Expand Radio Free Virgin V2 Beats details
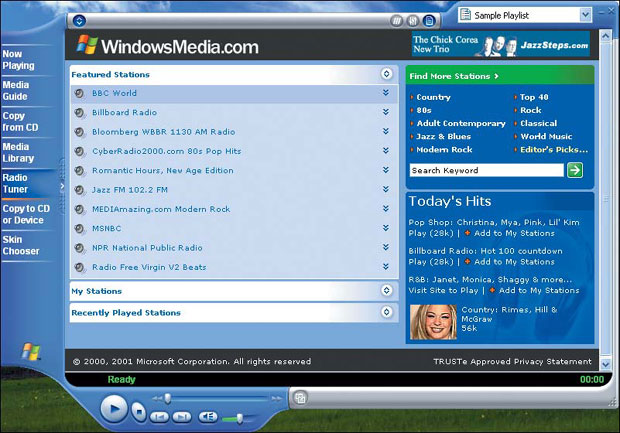 [386, 267]
